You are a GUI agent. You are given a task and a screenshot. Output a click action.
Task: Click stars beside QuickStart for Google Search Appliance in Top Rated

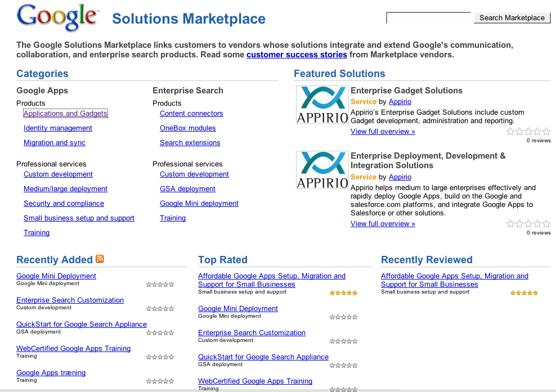344,365
